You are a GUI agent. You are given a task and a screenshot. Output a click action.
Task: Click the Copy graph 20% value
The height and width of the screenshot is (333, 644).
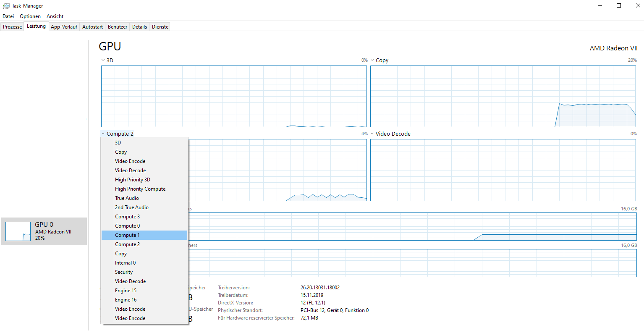[632, 60]
